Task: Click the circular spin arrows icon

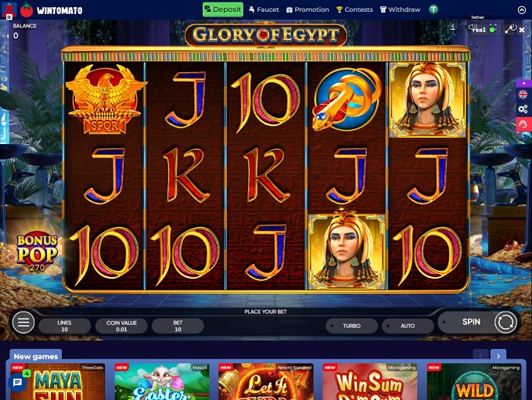Action: [x=505, y=323]
